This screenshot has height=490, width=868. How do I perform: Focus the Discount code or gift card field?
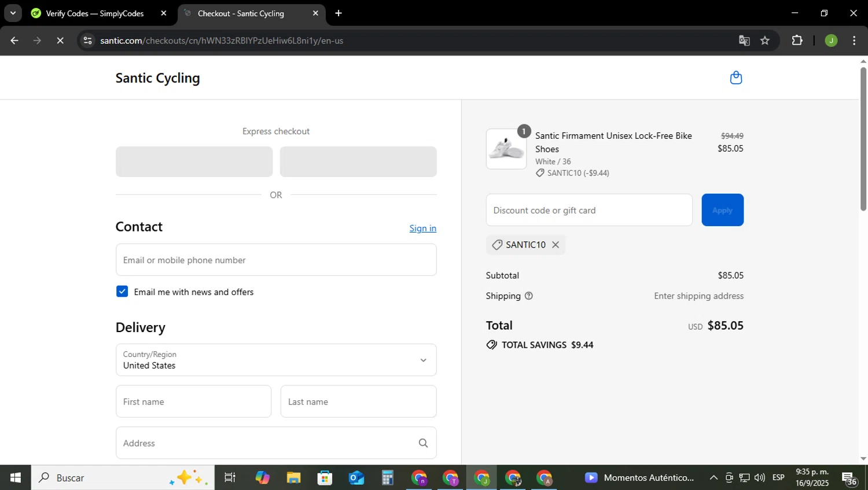click(x=589, y=210)
